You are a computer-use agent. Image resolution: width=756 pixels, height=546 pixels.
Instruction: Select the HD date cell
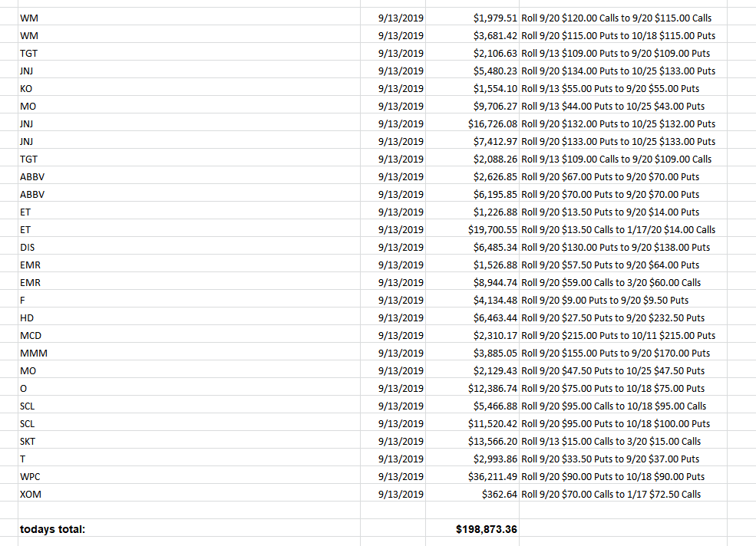tap(393, 317)
